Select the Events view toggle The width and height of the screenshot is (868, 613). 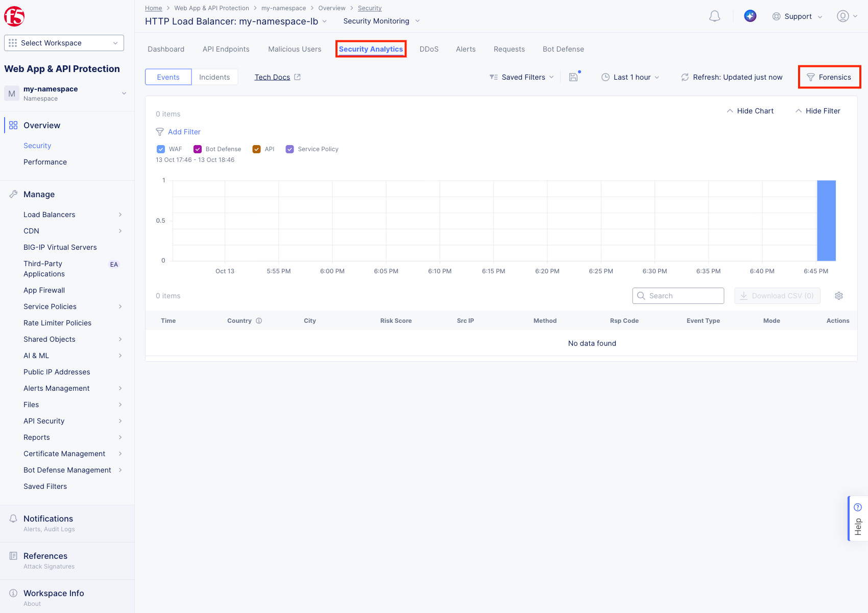(x=168, y=77)
